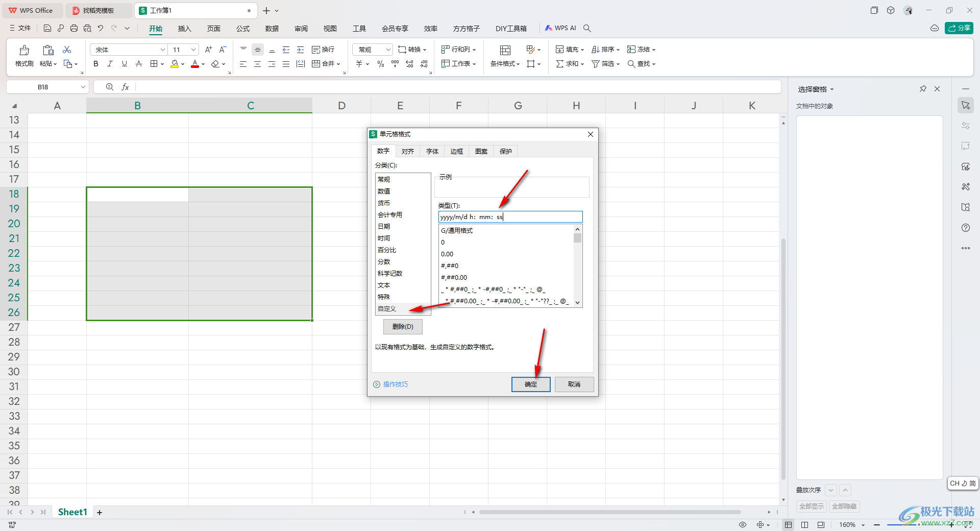Viewport: 980px width, 531px height.
Task: Toggle Bold formatting
Action: (95, 64)
